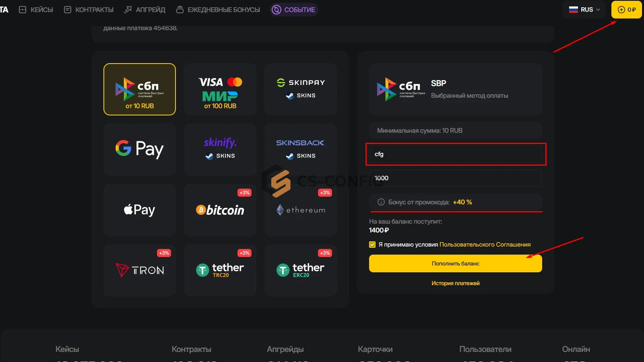The image size is (644, 362).
Task: Choose the Bitcoin payment tile
Action: click(220, 210)
